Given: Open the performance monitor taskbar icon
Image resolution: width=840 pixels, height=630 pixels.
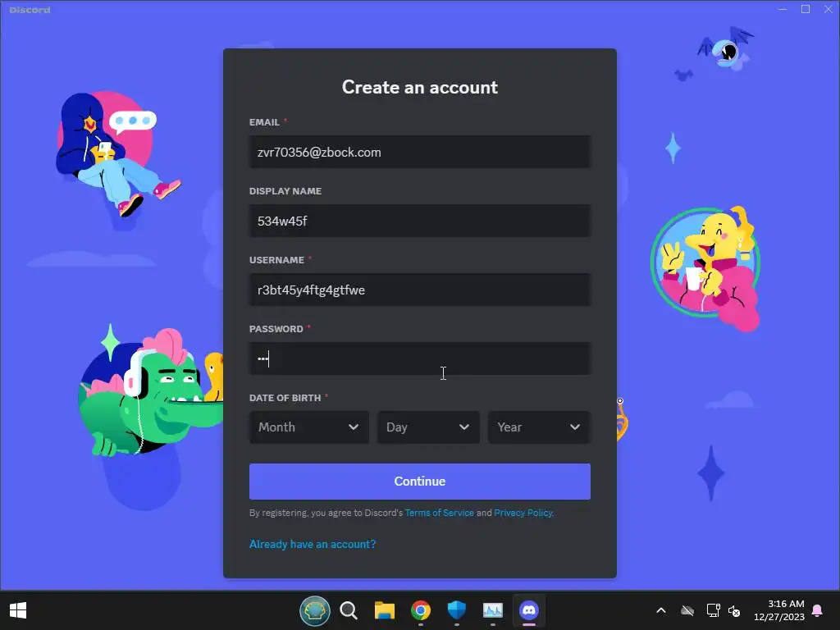Looking at the screenshot, I should (493, 610).
